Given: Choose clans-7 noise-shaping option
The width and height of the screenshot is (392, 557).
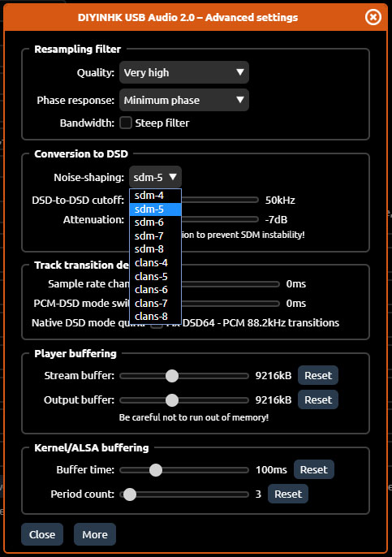Looking at the screenshot, I should pyautogui.click(x=156, y=304).
